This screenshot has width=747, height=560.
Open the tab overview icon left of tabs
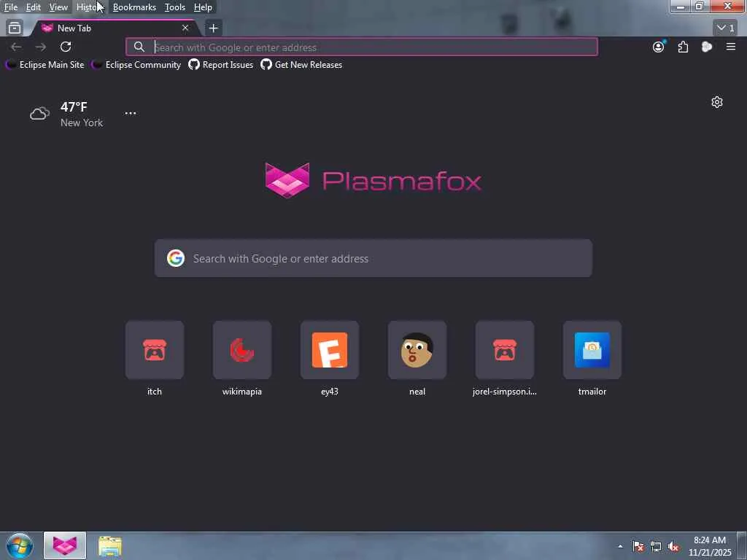click(x=15, y=28)
